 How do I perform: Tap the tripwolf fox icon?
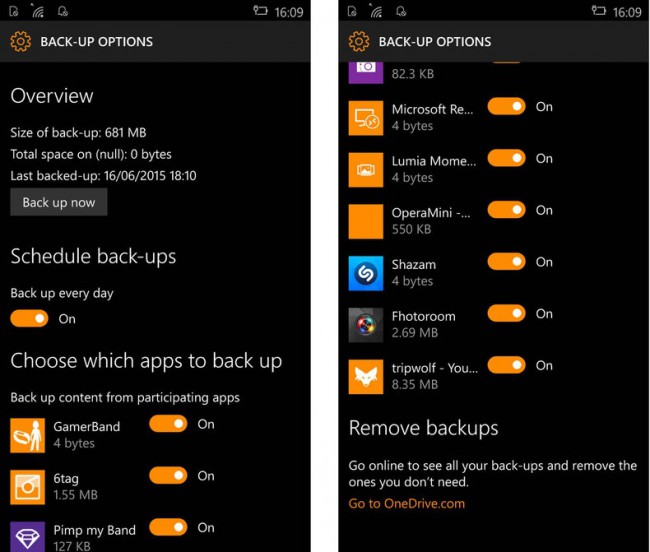click(x=366, y=377)
